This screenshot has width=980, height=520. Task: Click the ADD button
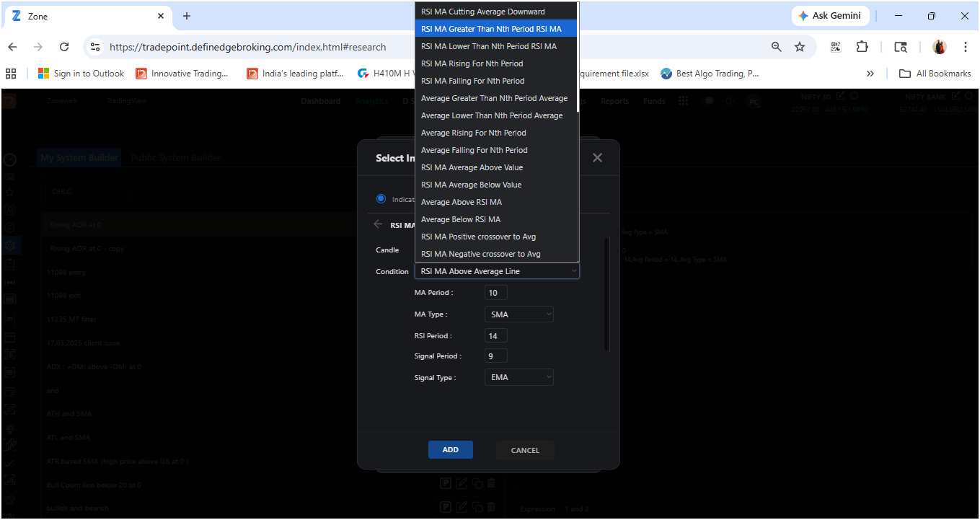pos(451,449)
